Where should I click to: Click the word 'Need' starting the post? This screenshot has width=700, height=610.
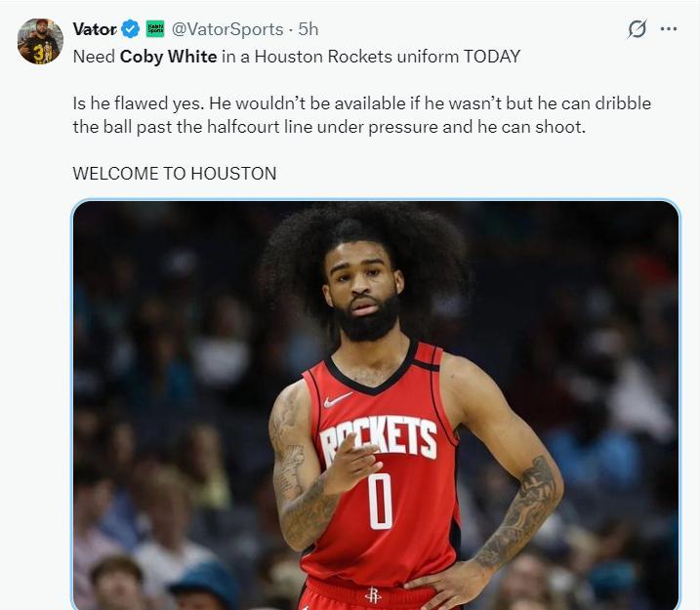(94, 57)
